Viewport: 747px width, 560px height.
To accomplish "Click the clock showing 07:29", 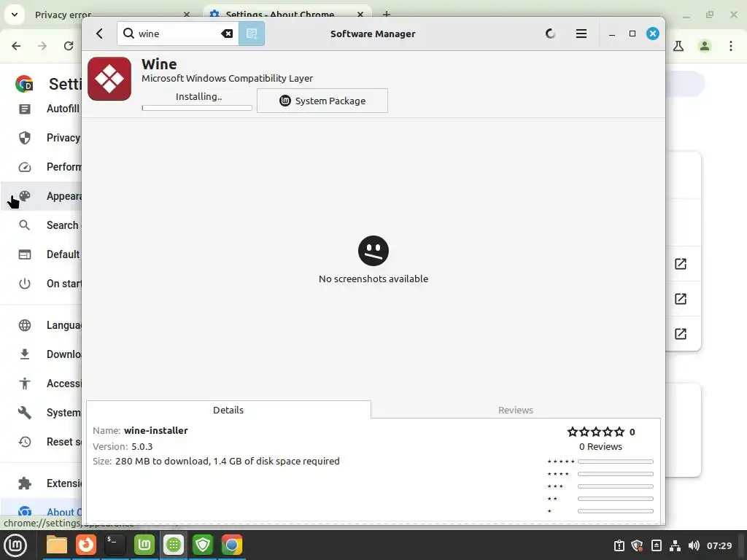I will tap(719, 545).
